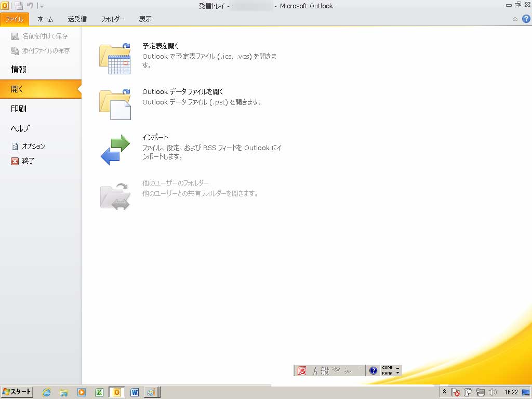This screenshot has width=532, height=399.
Task: Switch to the ホーム tab
Action: coord(45,19)
